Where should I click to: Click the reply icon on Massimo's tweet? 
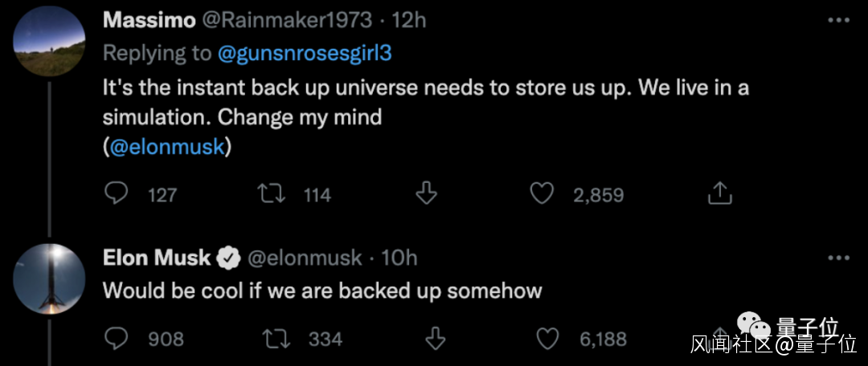117,193
